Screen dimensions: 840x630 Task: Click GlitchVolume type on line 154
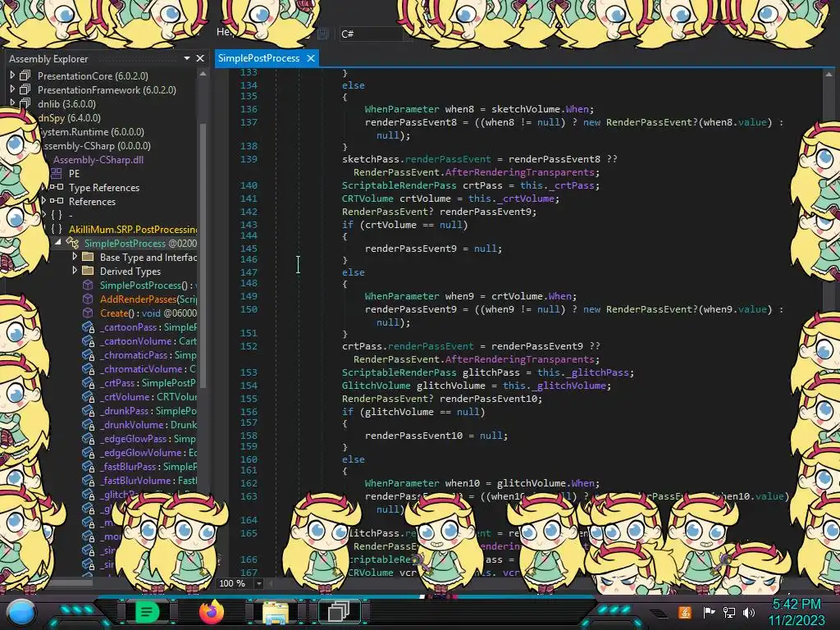[x=376, y=386]
